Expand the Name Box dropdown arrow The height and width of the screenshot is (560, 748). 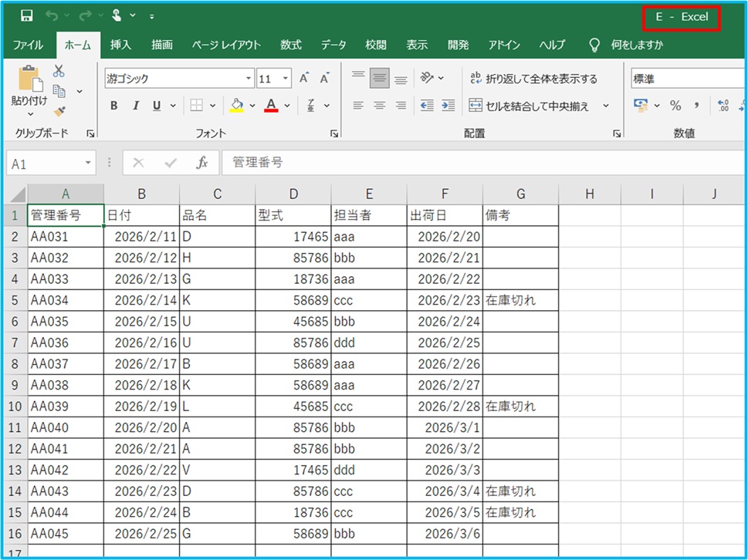(x=88, y=164)
